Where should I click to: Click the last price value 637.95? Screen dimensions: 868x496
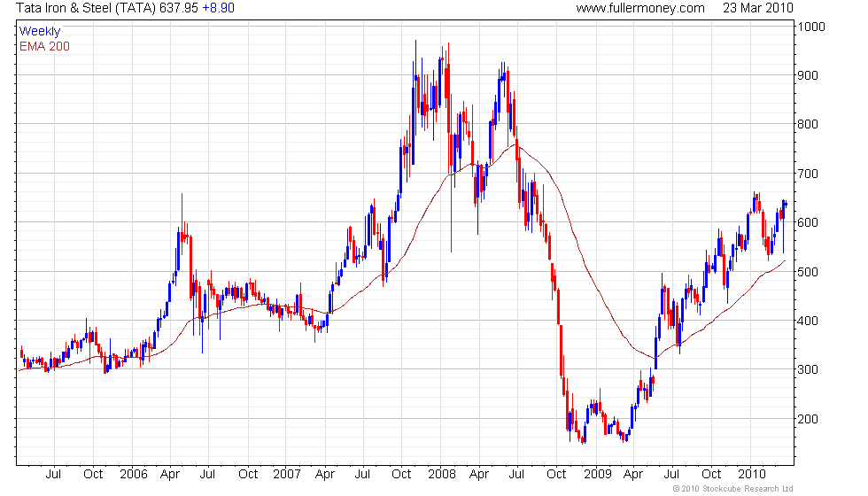coord(179,8)
